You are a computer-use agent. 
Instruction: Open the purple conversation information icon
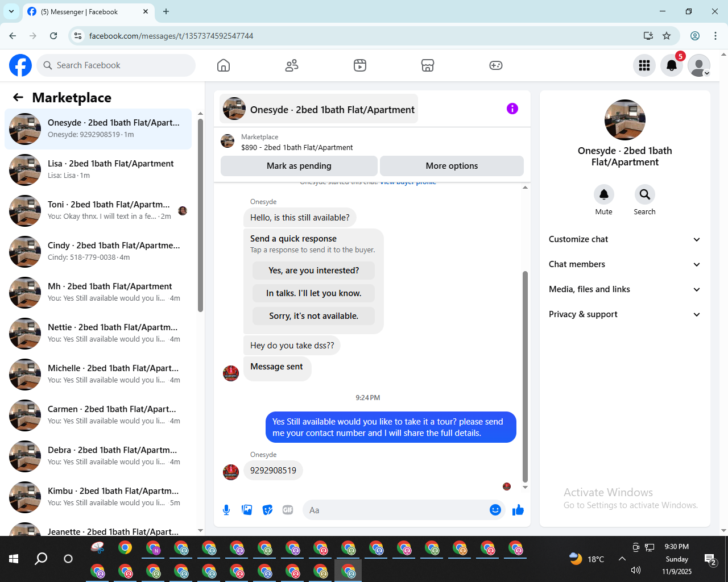(512, 109)
